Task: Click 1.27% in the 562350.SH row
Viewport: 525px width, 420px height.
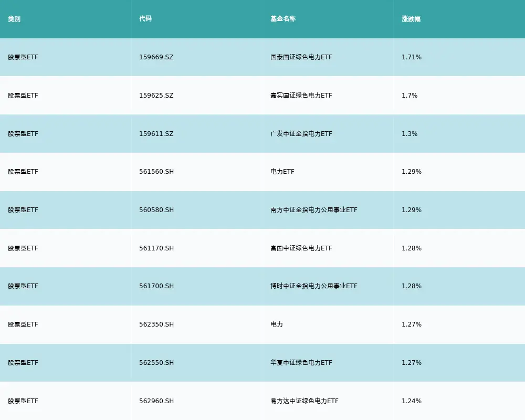Action: [x=412, y=324]
